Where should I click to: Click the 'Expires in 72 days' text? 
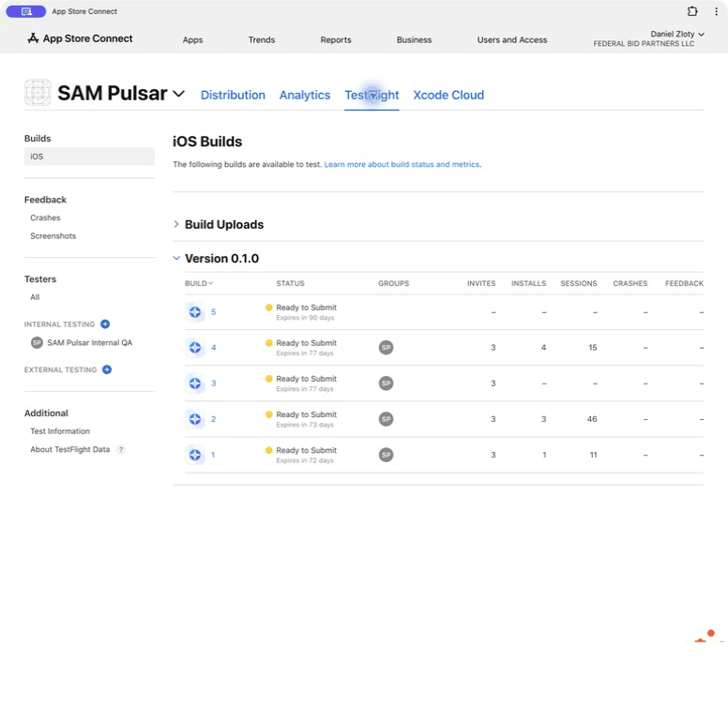305,460
